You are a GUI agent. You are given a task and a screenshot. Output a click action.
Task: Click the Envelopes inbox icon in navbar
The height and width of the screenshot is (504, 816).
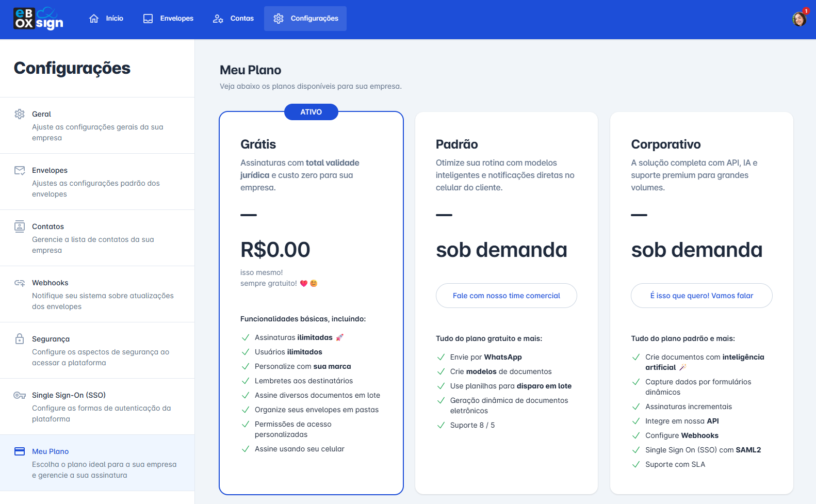tap(148, 19)
